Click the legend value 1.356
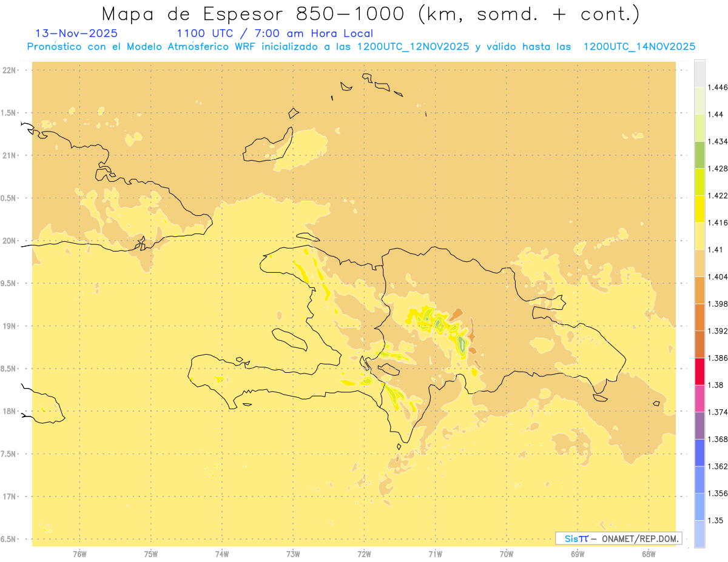 pyautogui.click(x=718, y=493)
